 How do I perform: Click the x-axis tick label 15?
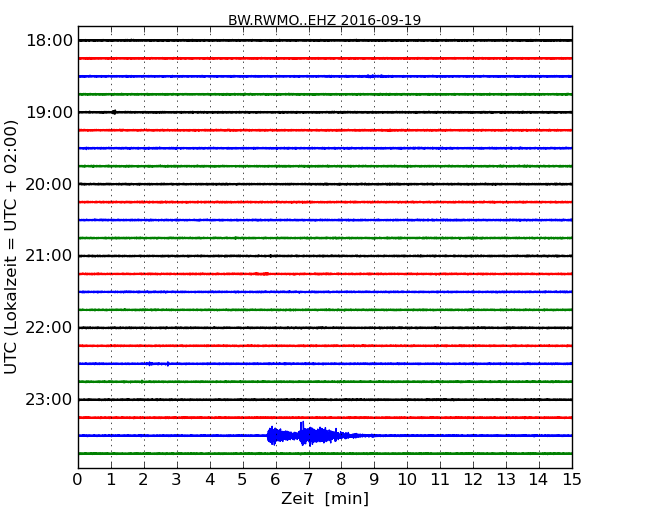click(x=572, y=480)
